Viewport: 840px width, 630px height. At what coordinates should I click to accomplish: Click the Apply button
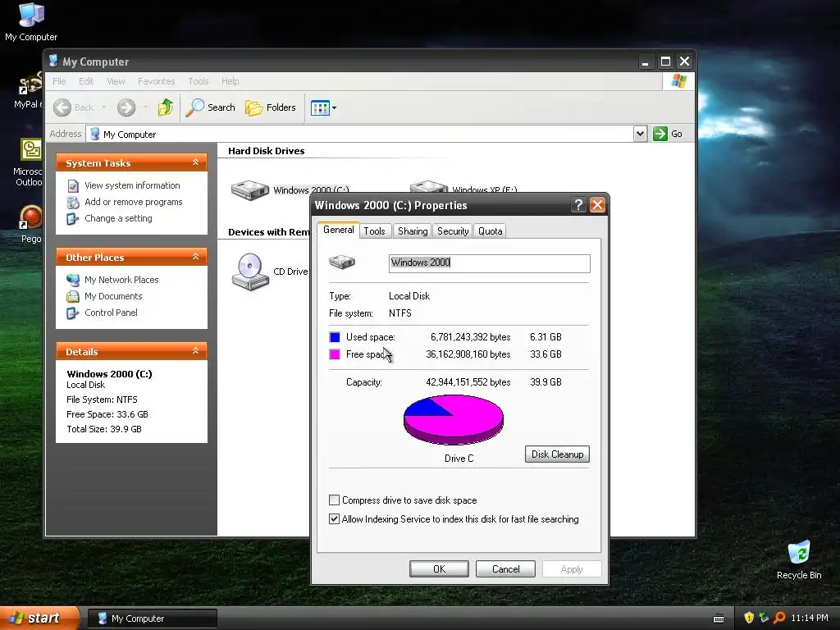pos(572,569)
